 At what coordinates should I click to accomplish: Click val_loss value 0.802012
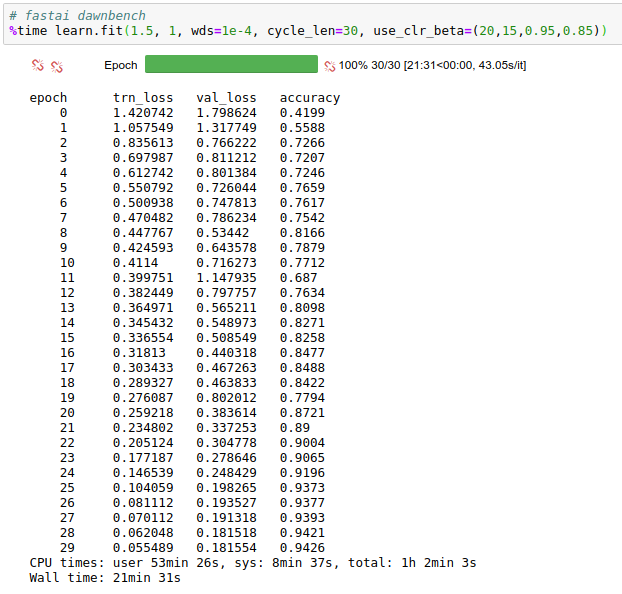tap(226, 398)
